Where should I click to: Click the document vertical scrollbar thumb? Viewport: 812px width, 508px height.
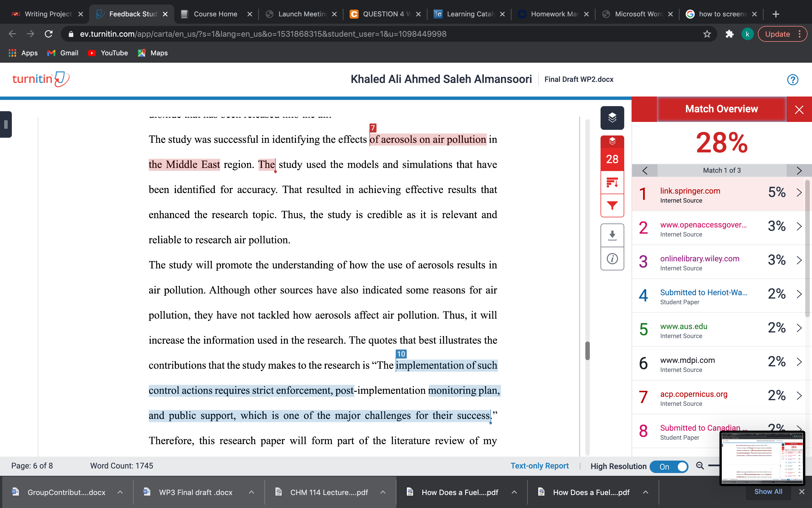(x=587, y=351)
